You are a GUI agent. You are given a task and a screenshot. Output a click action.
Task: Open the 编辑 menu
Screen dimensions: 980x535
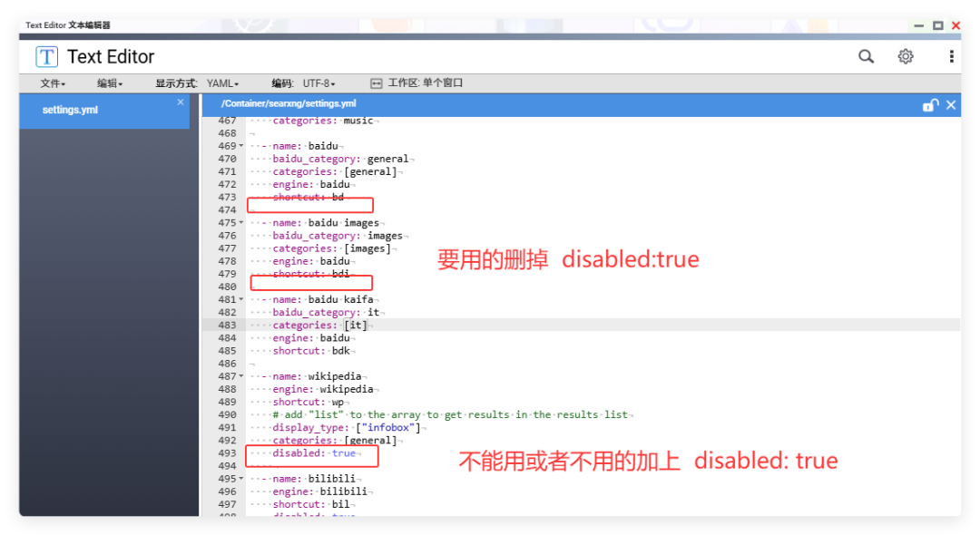point(108,83)
